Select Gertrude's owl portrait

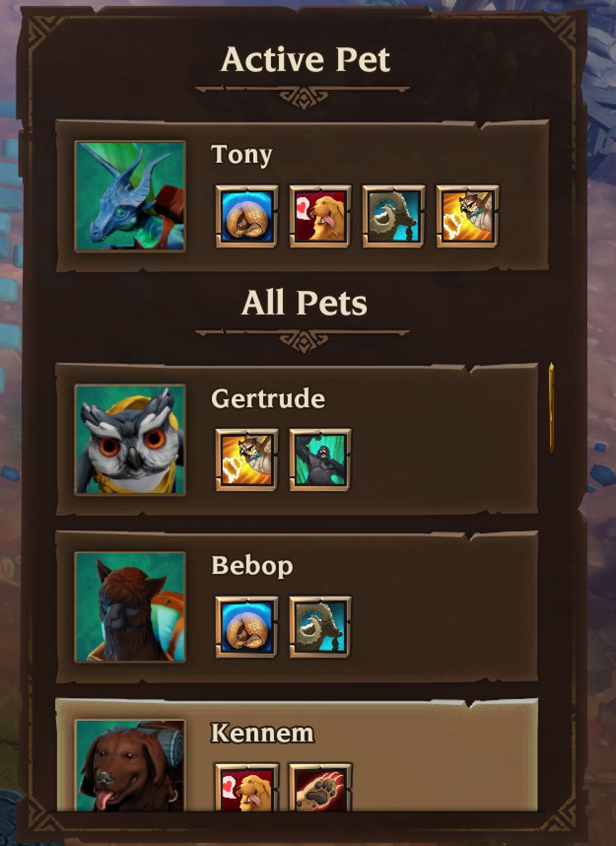coord(130,439)
